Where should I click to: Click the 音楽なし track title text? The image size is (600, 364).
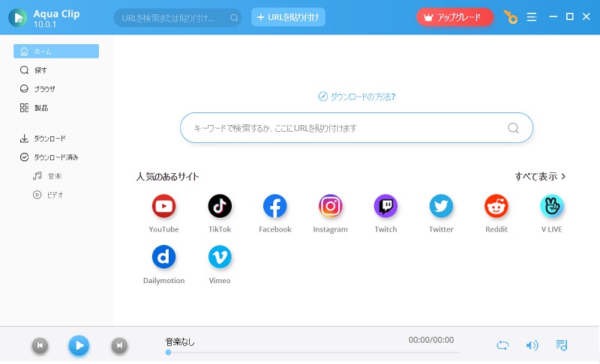click(x=180, y=342)
